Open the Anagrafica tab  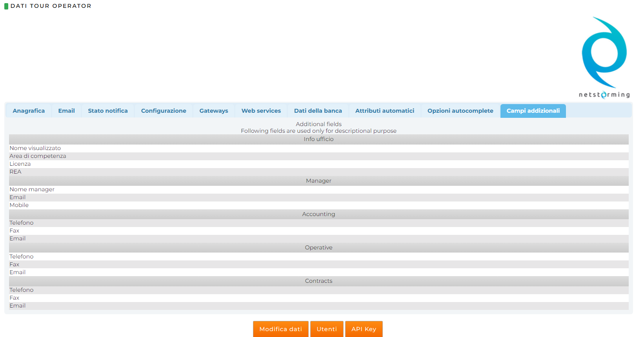click(29, 111)
